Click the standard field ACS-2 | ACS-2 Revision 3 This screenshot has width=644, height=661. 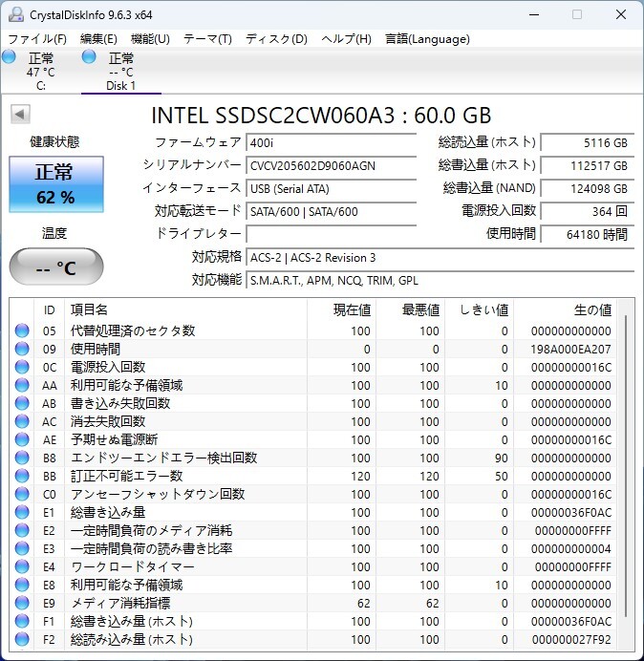click(x=440, y=257)
